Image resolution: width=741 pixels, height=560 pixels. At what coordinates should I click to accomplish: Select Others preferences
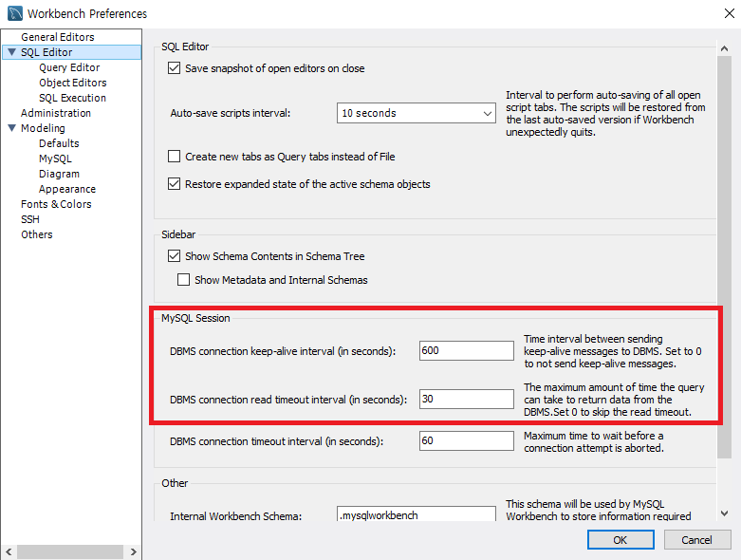pyautogui.click(x=36, y=234)
